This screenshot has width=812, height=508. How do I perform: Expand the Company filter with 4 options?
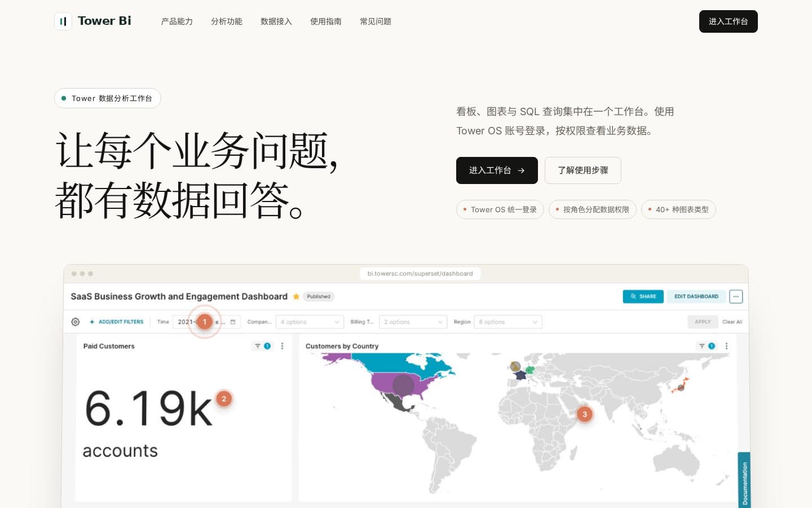(x=310, y=322)
